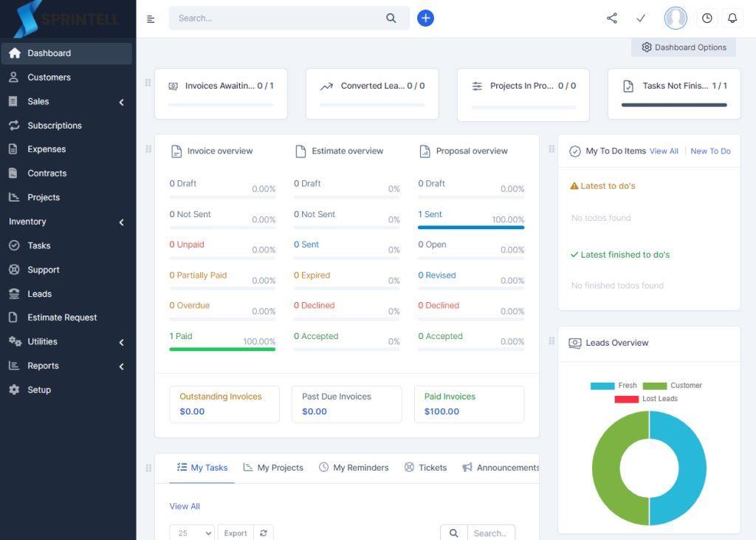Click the Dashboard Options gear button
Image resolution: width=756 pixels, height=540 pixels.
(683, 47)
